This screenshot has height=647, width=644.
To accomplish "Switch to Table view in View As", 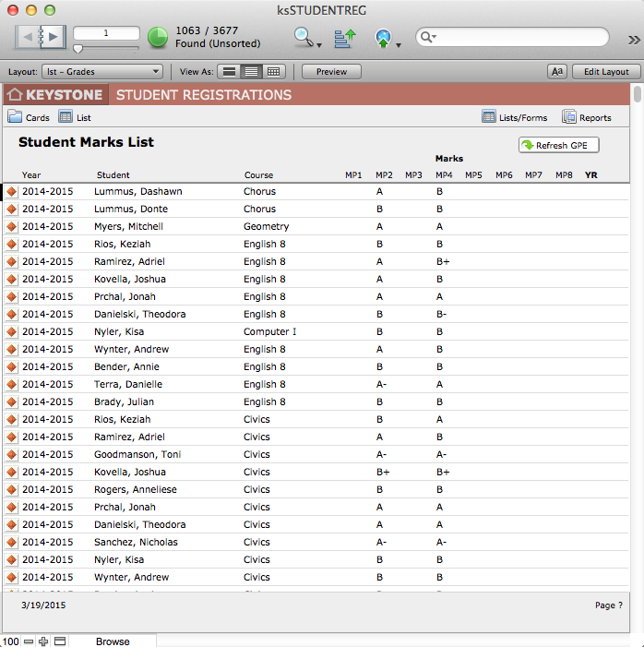I will tap(274, 71).
